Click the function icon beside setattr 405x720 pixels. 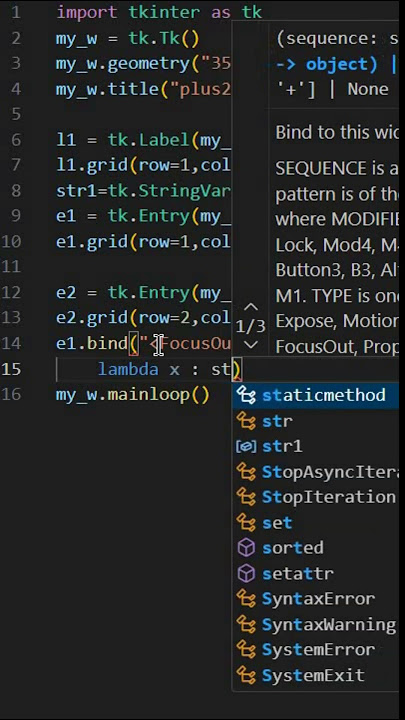pos(246,574)
